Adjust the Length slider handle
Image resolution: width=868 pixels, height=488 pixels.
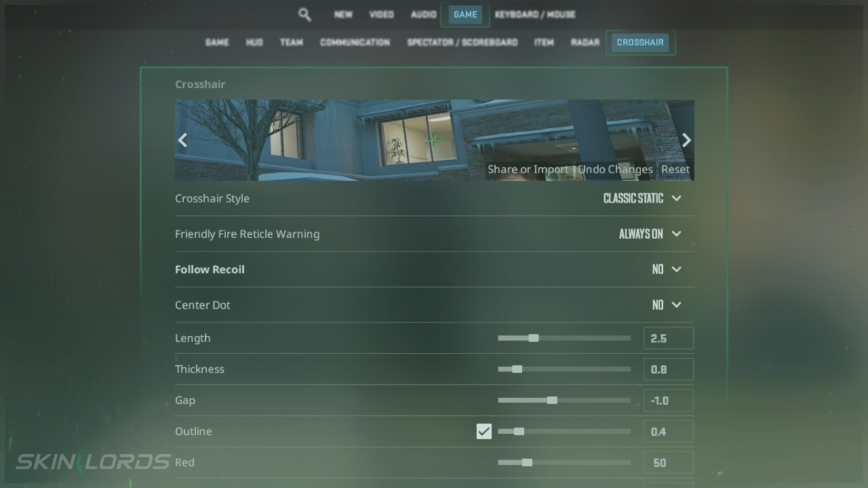point(534,338)
